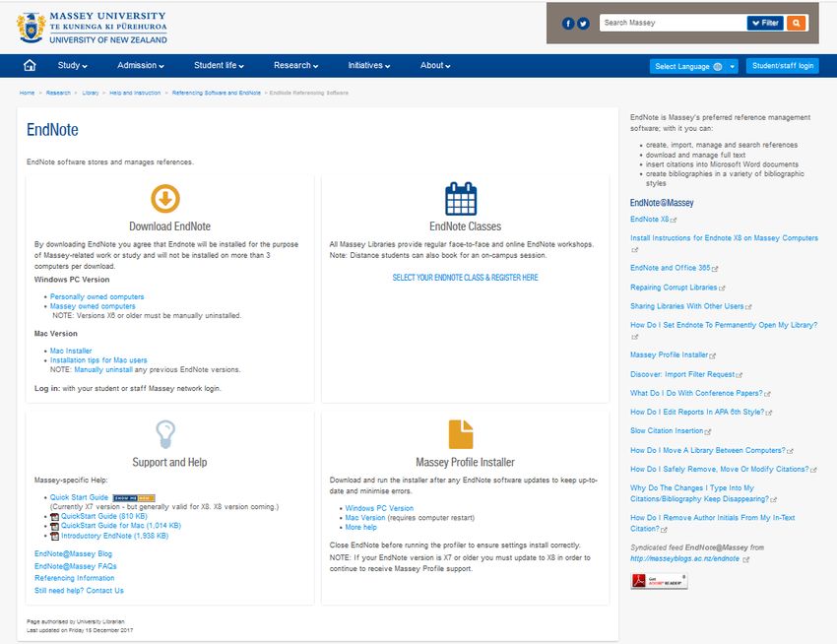
Task: Open the Personally owned computers link
Action: (x=97, y=297)
